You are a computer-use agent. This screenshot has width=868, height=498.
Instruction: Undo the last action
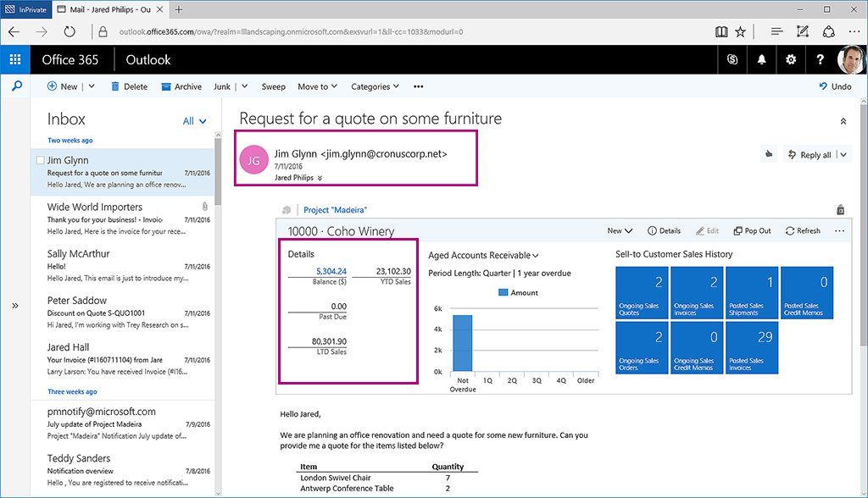pyautogui.click(x=835, y=86)
